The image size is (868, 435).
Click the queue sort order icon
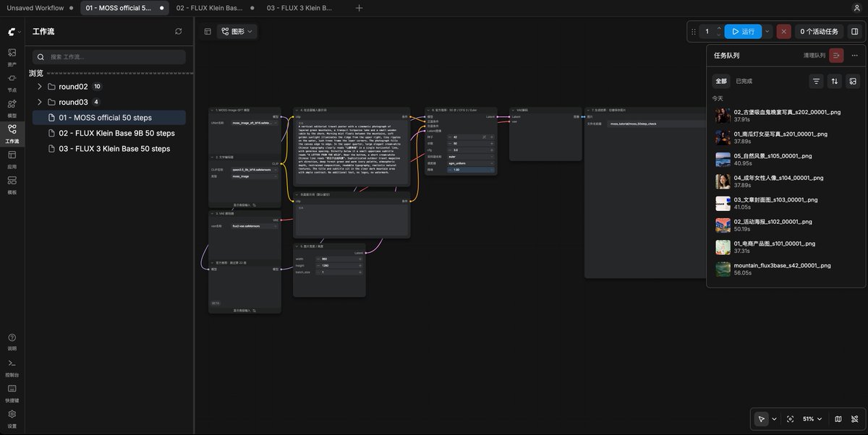click(835, 82)
